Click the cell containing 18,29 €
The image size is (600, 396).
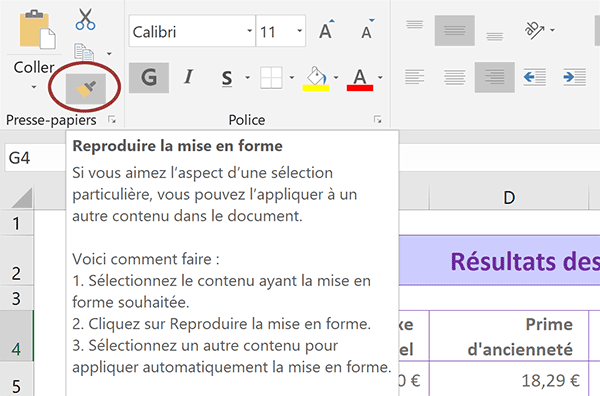tap(509, 380)
